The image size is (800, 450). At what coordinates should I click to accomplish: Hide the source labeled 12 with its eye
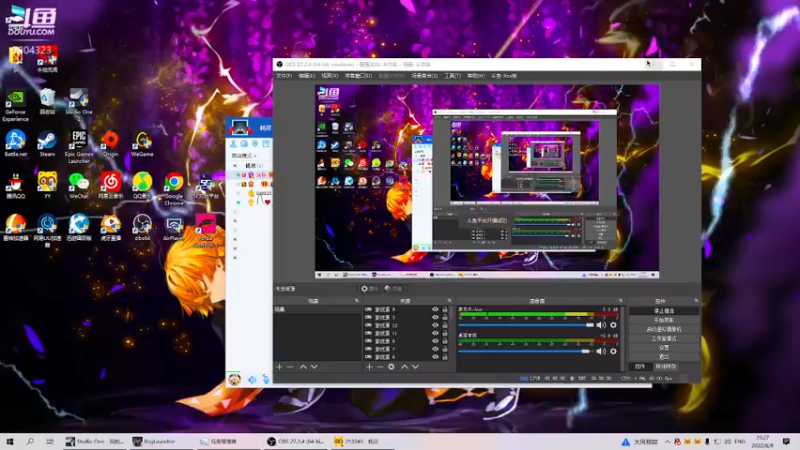(435, 325)
